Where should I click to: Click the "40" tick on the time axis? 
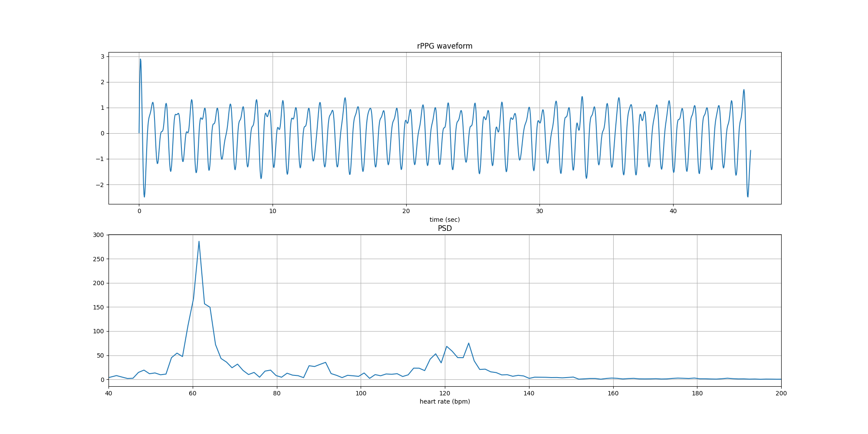673,211
